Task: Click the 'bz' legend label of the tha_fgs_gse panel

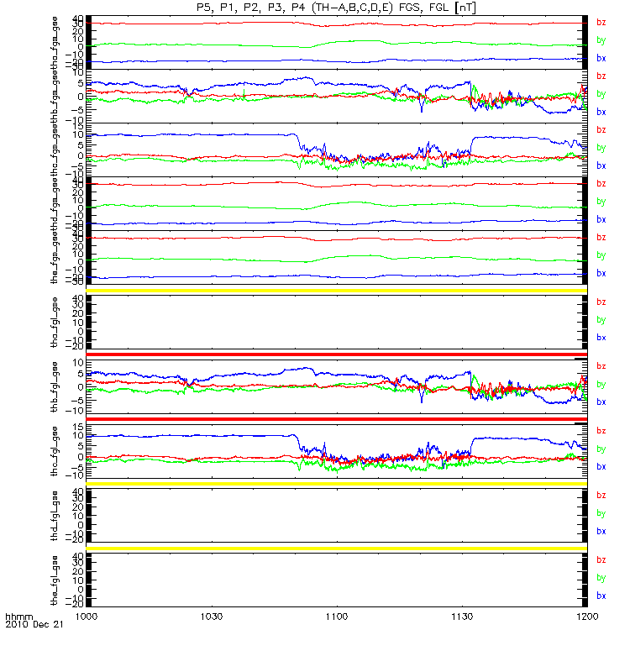Action: coord(601,23)
